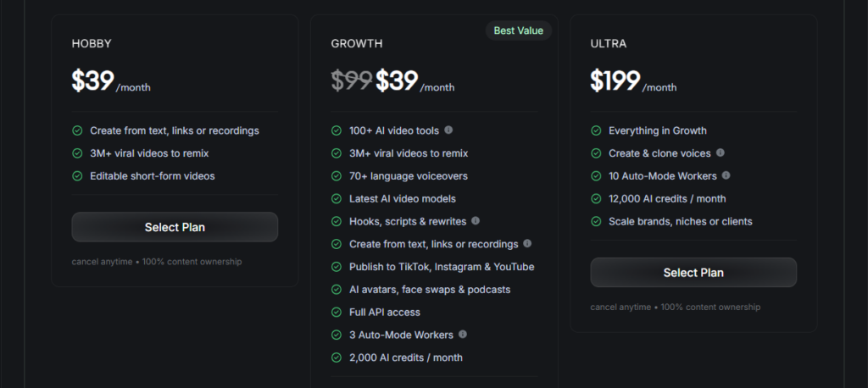Click the crossed-out $99 price

[351, 80]
